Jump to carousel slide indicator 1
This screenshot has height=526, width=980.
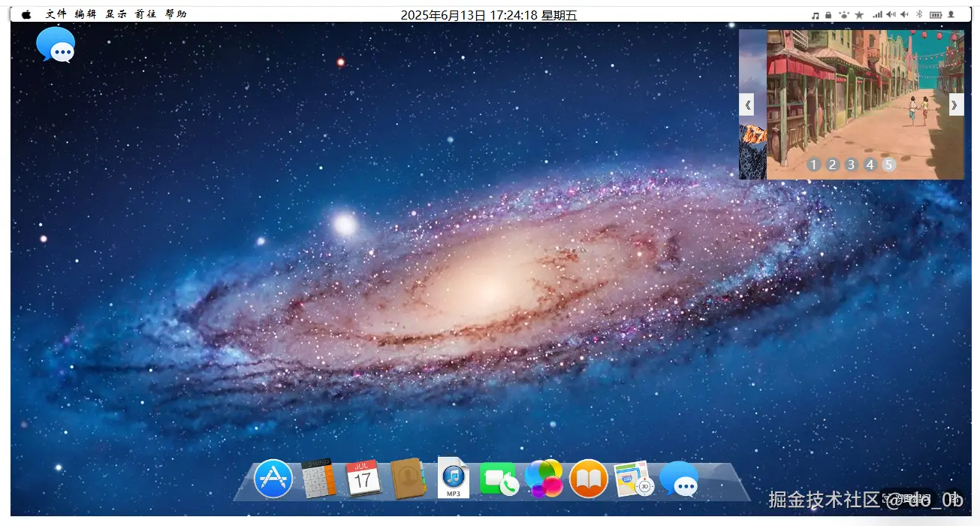pos(814,165)
